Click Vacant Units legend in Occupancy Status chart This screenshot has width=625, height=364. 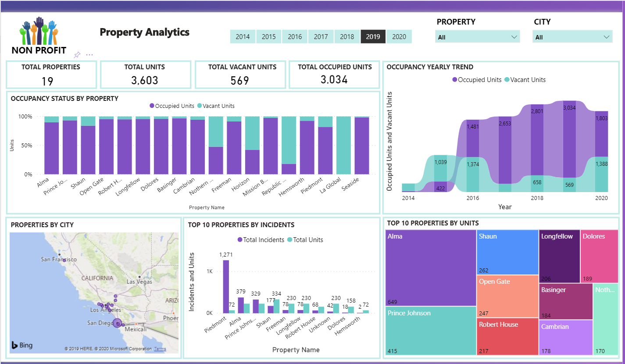coord(216,106)
